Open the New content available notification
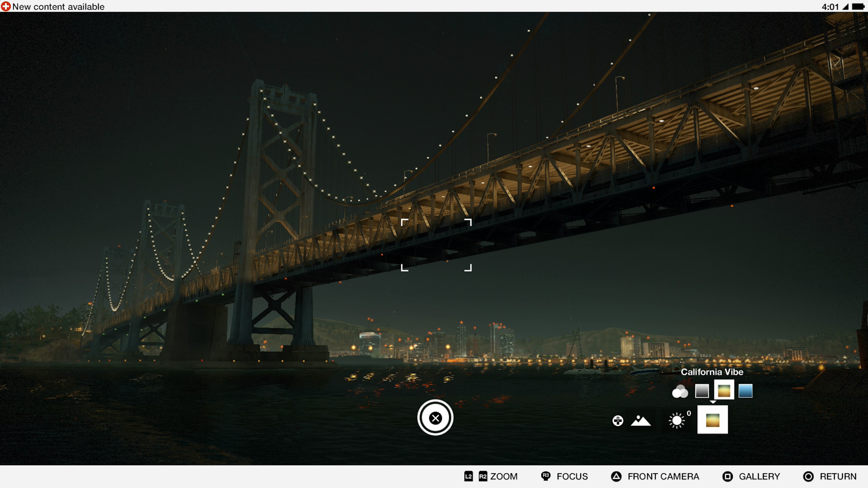868x488 pixels. [58, 7]
